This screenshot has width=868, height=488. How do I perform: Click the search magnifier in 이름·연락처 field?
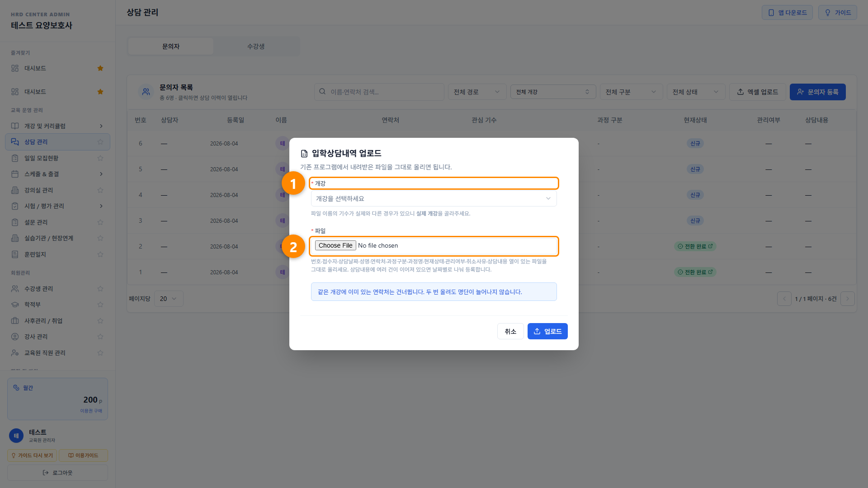point(322,91)
